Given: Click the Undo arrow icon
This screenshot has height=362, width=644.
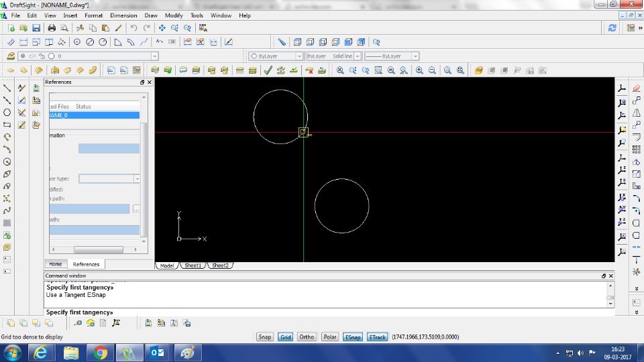Looking at the screenshot, I should tap(134, 28).
